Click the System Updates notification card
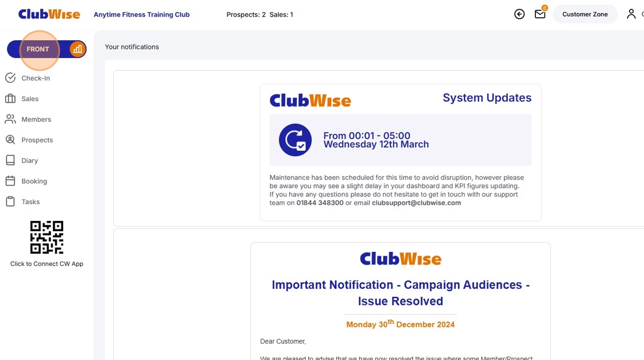Screen dimensions: 644x360 pos(400,152)
